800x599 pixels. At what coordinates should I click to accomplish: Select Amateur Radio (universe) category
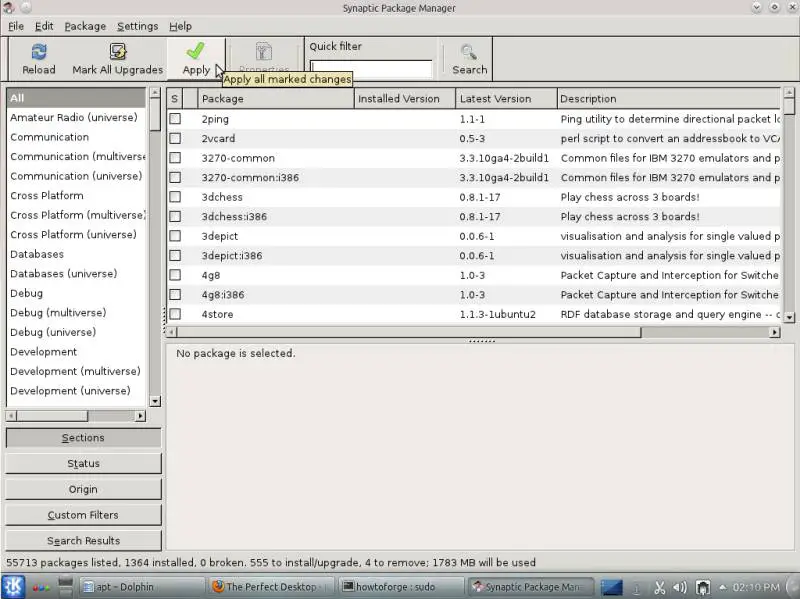tap(76, 117)
